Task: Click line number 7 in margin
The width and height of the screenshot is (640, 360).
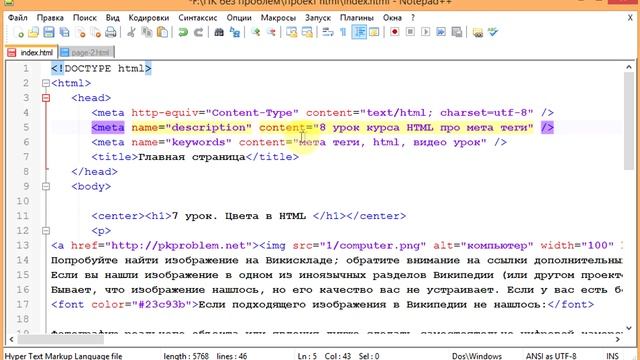Action: click(26, 157)
